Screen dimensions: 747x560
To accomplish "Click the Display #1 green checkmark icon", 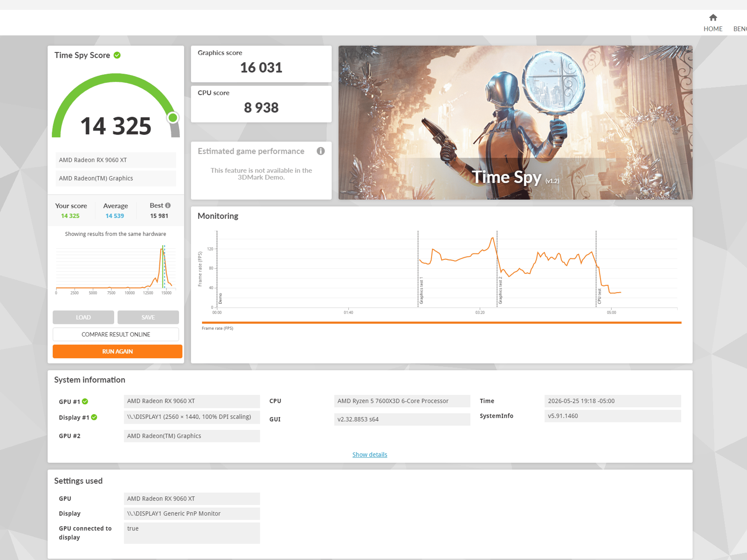I will 94,417.
